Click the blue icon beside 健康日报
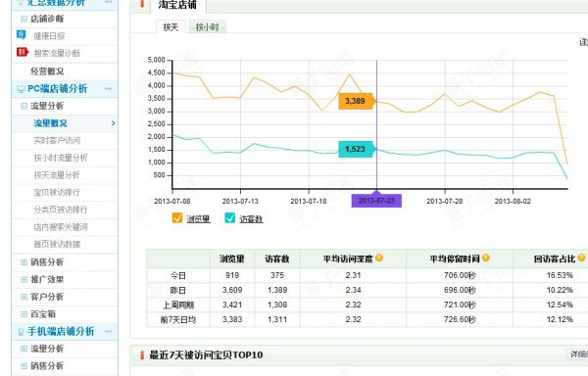 [x=21, y=35]
